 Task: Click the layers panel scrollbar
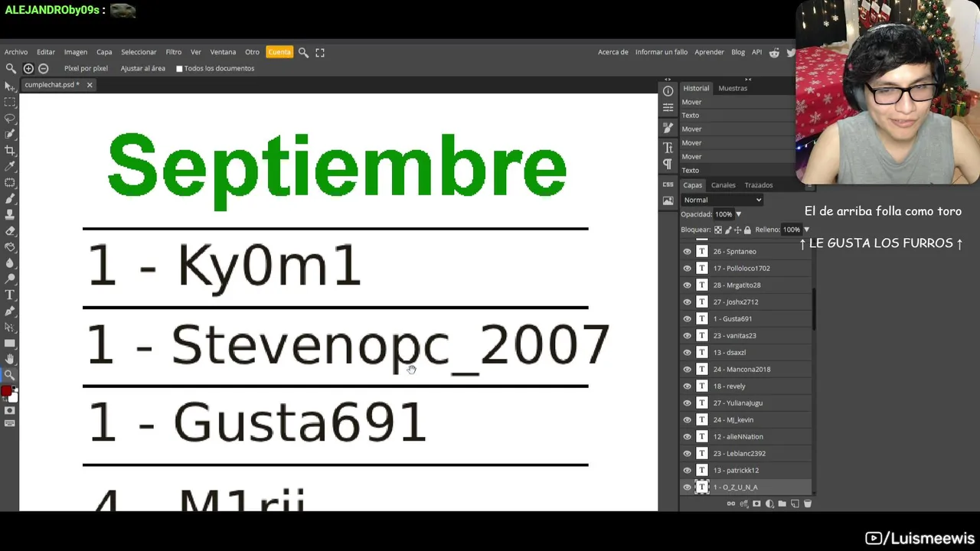coord(813,310)
